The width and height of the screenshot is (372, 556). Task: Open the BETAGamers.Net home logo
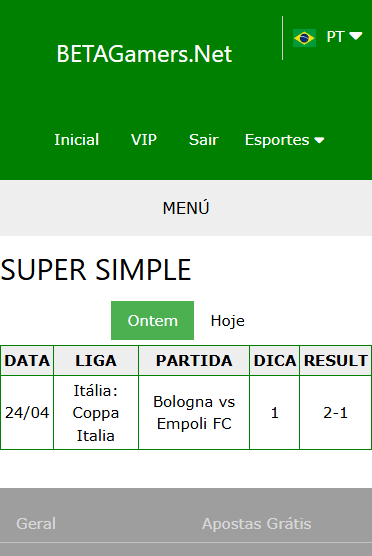(144, 54)
